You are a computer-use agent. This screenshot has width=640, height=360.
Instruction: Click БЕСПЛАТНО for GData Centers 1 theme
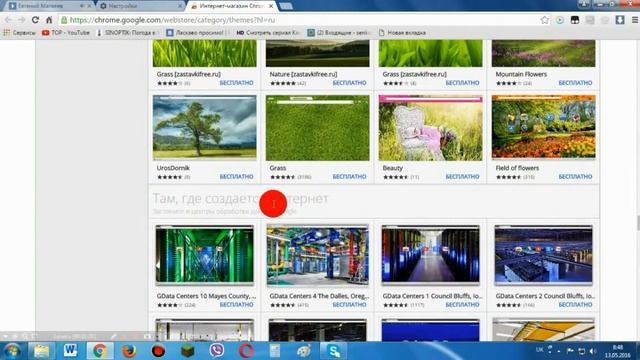tap(462, 305)
